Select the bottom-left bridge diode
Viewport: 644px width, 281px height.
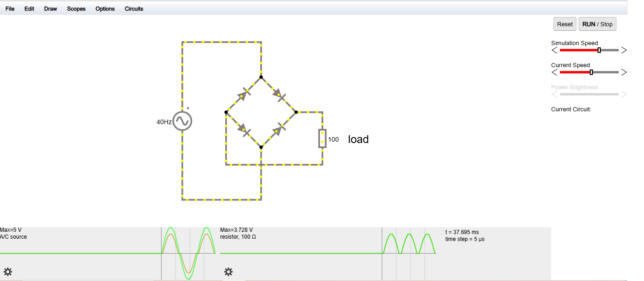pyautogui.click(x=244, y=130)
